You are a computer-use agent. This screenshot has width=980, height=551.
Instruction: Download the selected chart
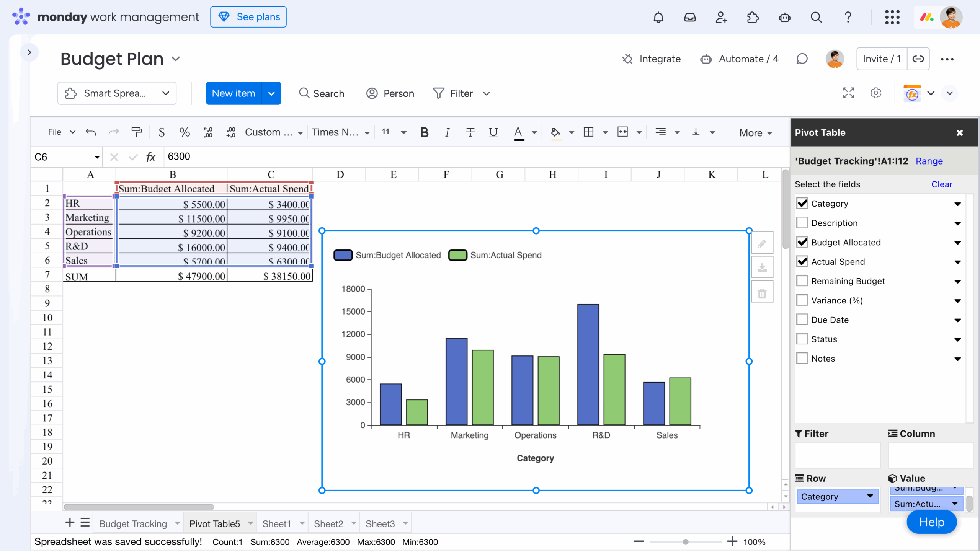[x=762, y=267]
